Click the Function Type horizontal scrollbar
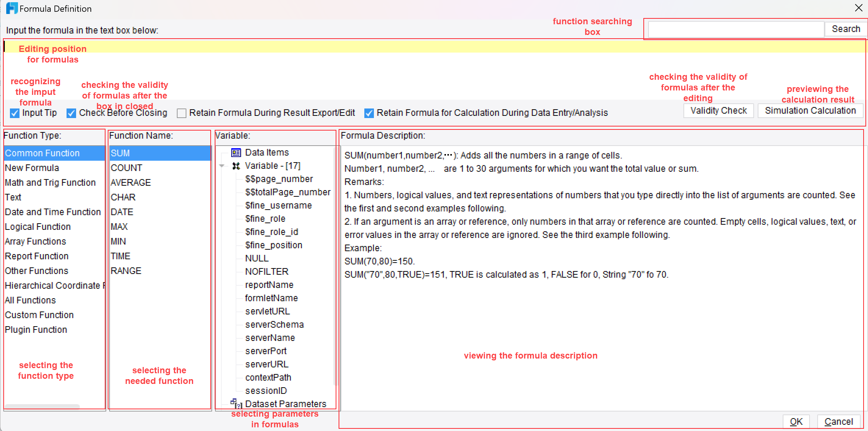Screen dimensions: 868x431 (x=42, y=406)
